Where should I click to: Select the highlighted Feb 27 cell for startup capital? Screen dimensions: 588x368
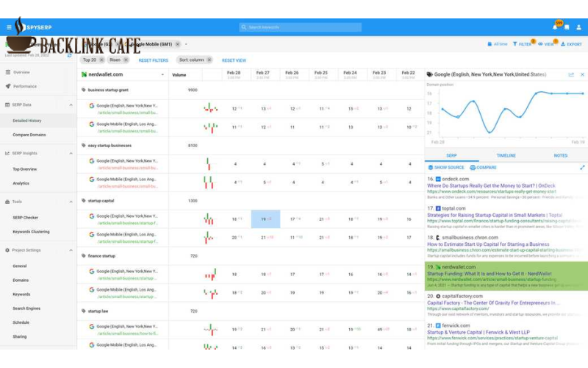click(265, 219)
